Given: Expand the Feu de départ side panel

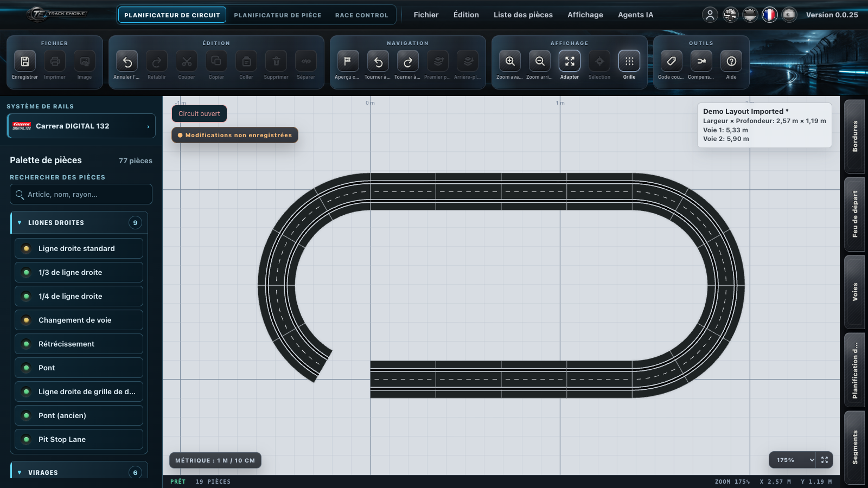Looking at the screenshot, I should point(855,214).
